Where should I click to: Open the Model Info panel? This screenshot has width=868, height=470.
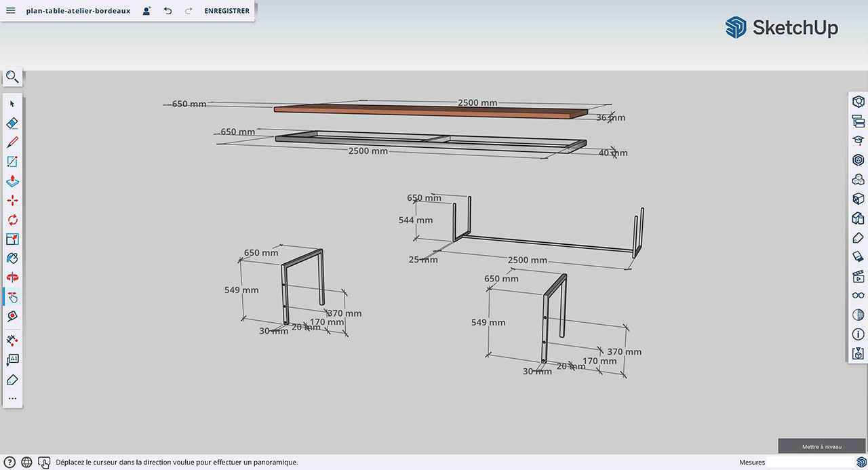click(858, 334)
